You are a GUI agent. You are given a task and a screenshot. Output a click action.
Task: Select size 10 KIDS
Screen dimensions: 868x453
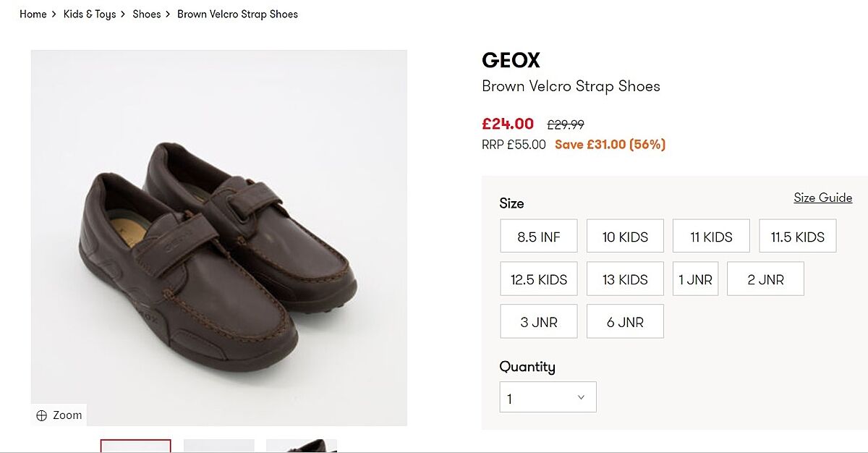click(625, 237)
